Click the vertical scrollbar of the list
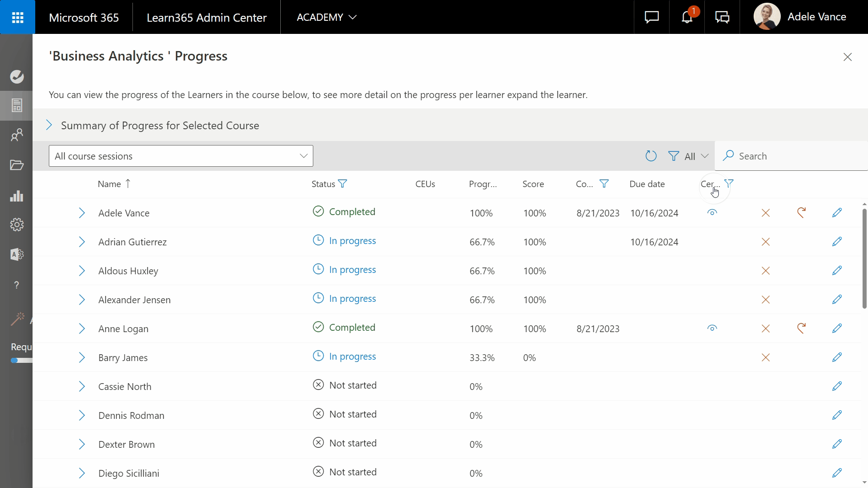This screenshot has width=868, height=488. tap(864, 259)
